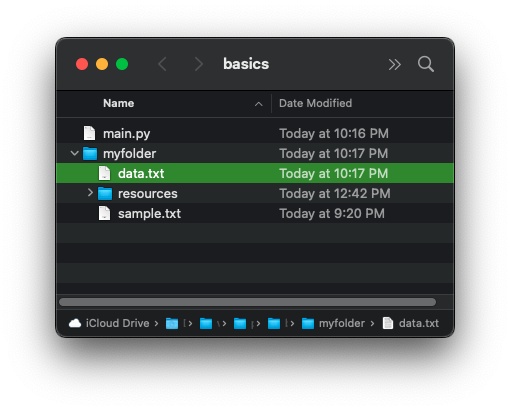Screen dimensions: 510x411
Task: Collapse the myfolder disclosure arrow
Action: tap(74, 153)
